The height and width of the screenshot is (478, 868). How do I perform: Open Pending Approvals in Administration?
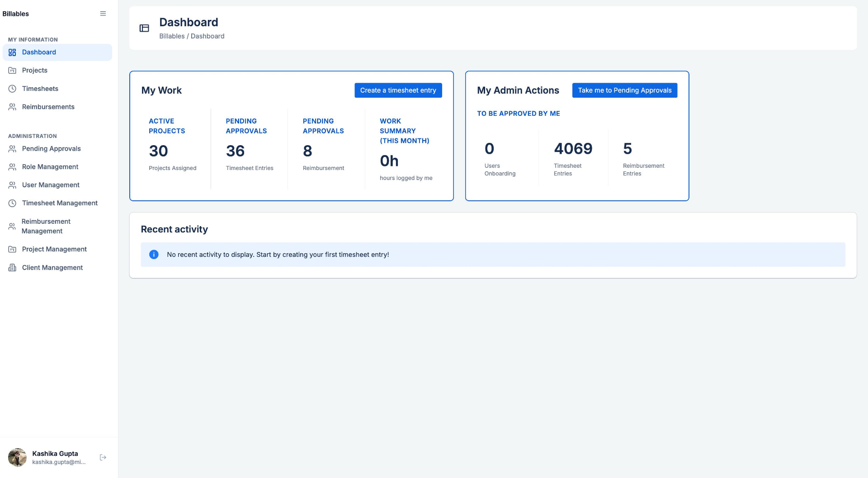click(x=57, y=149)
